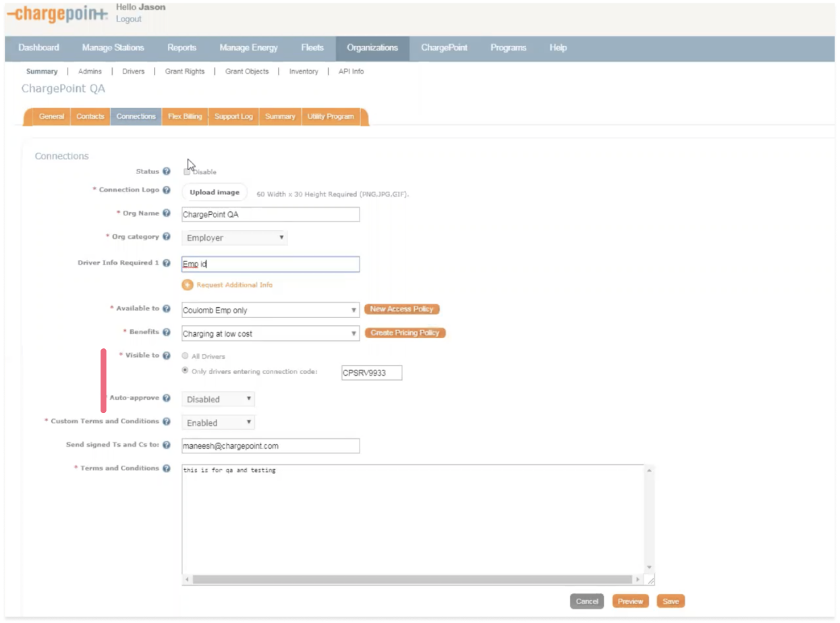Go to Inventory submenu link
This screenshot has width=840, height=623.
point(304,72)
